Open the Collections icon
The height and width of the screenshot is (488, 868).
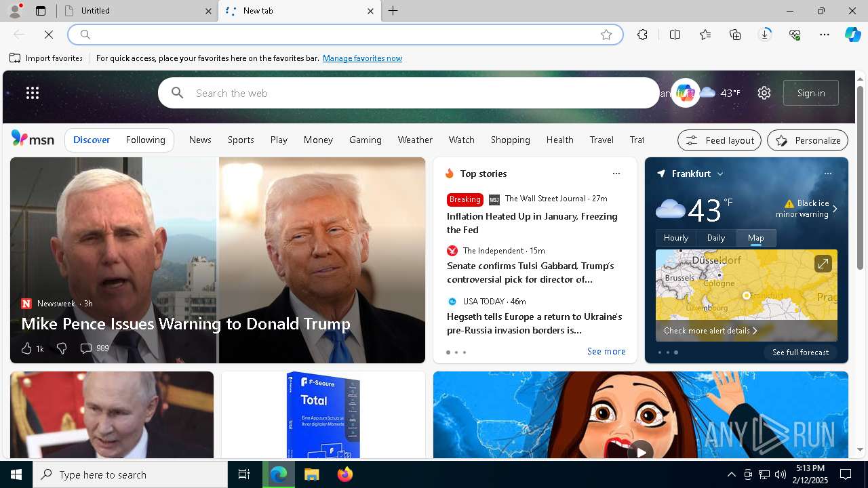(735, 35)
